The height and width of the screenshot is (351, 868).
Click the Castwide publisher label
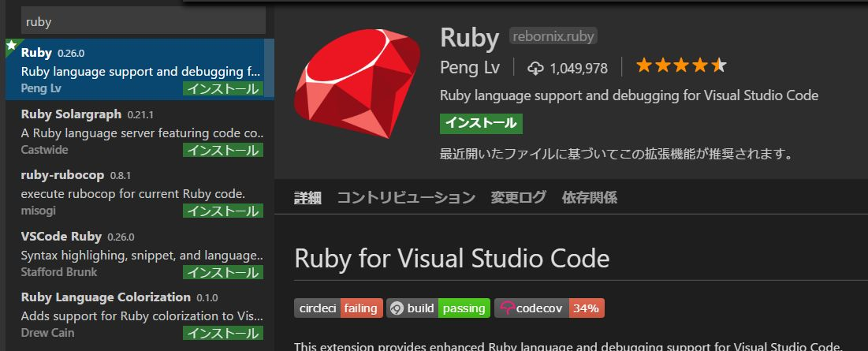(x=44, y=150)
